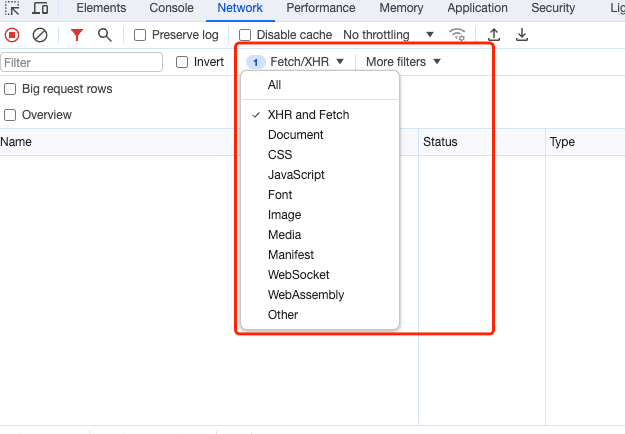Select Other in the type menu
The width and height of the screenshot is (625, 434).
point(320,315)
